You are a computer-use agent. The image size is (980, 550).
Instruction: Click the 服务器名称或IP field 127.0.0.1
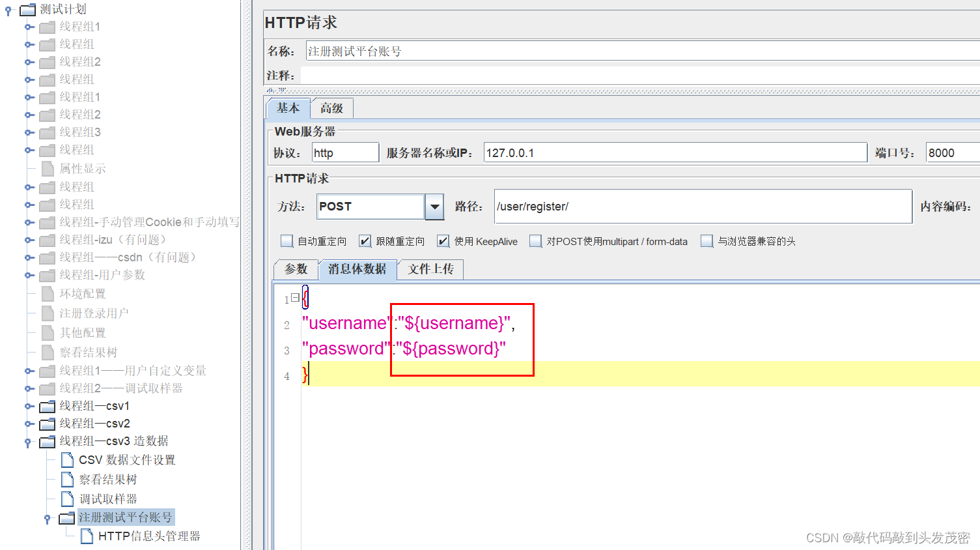(675, 152)
